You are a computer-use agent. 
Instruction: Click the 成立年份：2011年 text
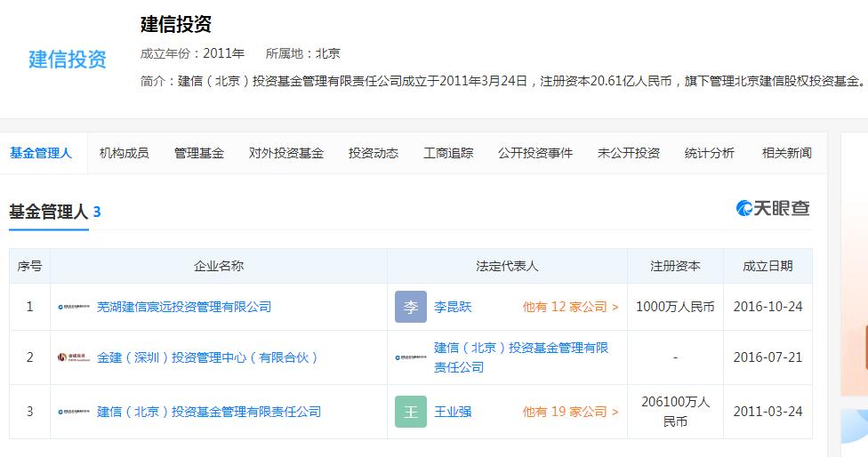192,53
